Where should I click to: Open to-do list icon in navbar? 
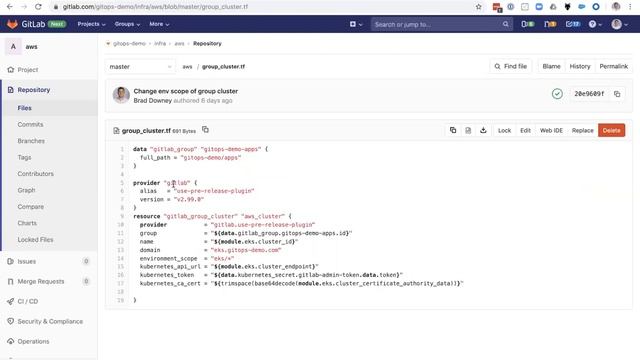pos(573,24)
